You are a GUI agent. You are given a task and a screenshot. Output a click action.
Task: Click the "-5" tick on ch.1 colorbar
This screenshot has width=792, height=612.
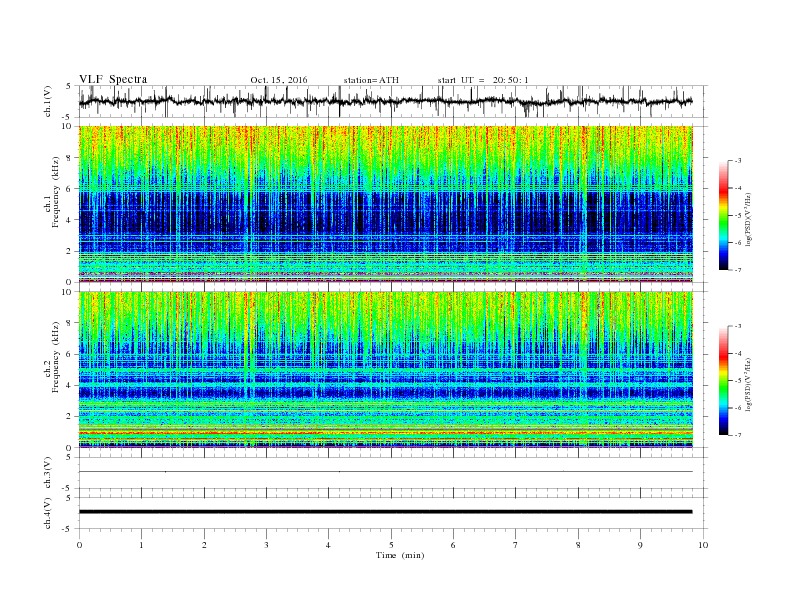(738, 216)
